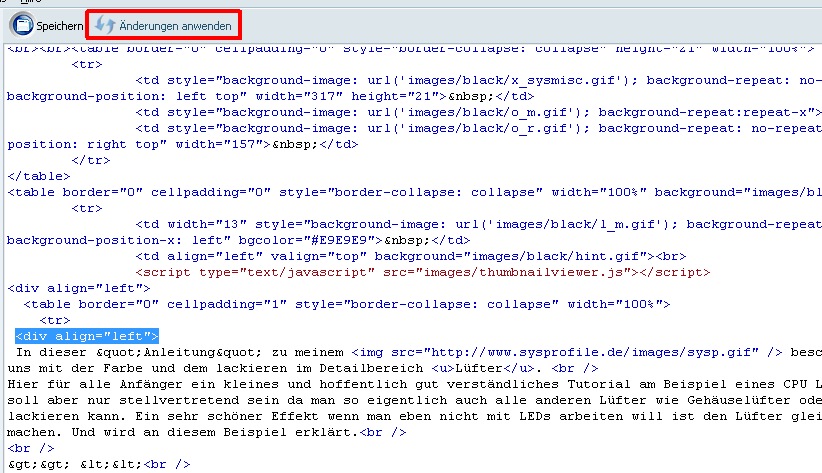
Task: Click the '&gt;&gt; &lt;&lt;<br />' line
Action: [x=99, y=465]
